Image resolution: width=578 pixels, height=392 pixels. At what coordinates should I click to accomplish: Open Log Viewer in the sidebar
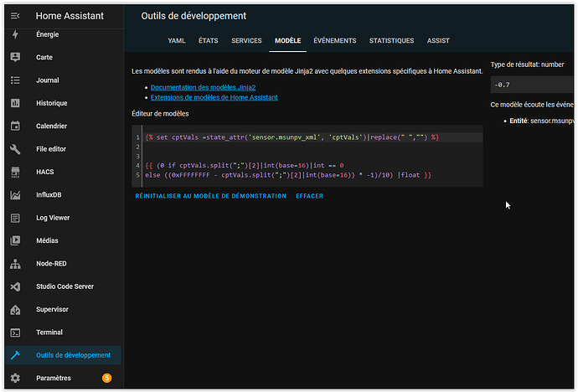[x=53, y=218]
